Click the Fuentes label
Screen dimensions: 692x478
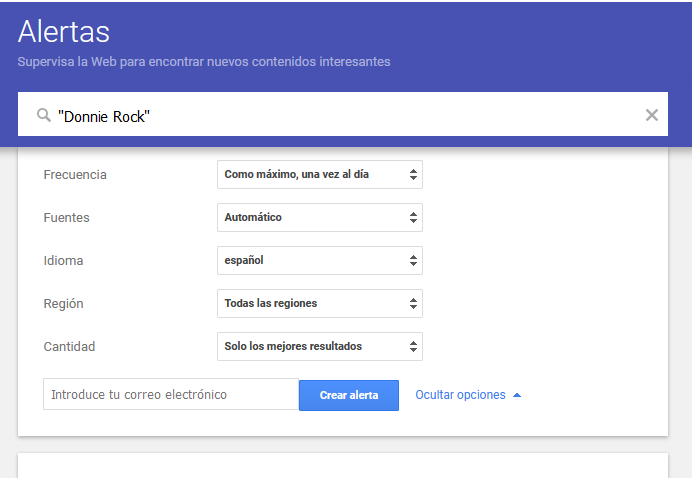(66, 218)
